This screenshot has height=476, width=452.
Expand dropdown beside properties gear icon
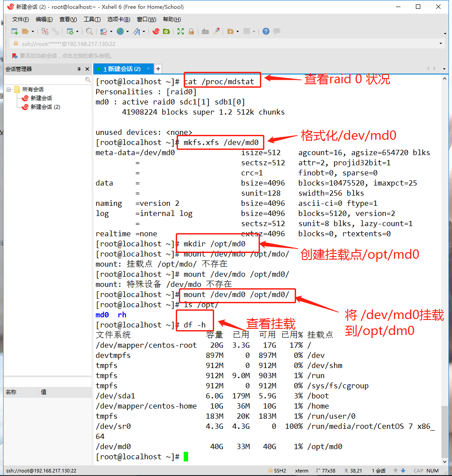tap(78, 31)
